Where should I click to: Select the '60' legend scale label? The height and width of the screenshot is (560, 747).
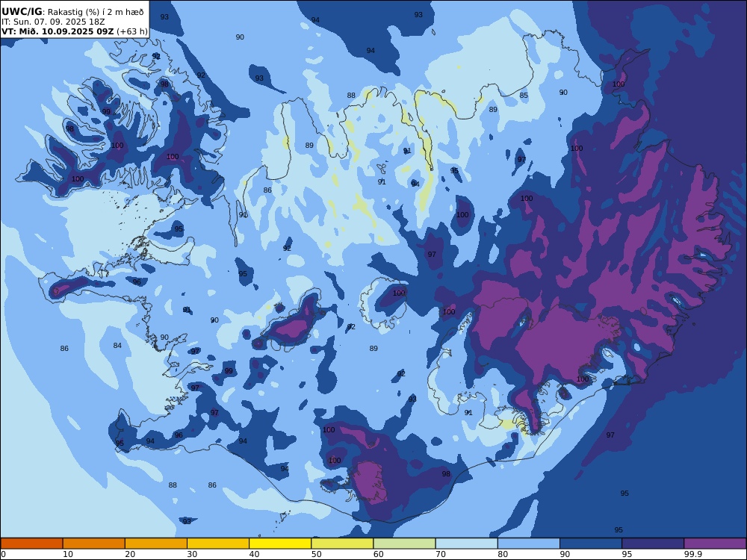click(378, 554)
